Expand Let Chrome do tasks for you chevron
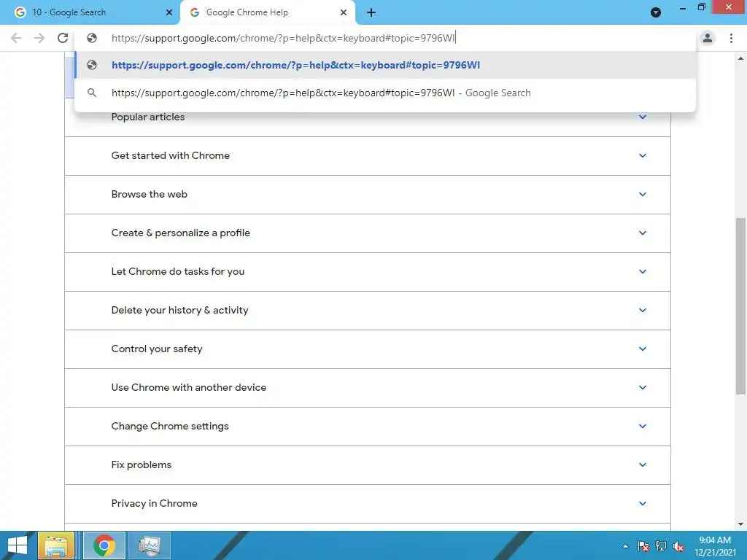 (642, 271)
